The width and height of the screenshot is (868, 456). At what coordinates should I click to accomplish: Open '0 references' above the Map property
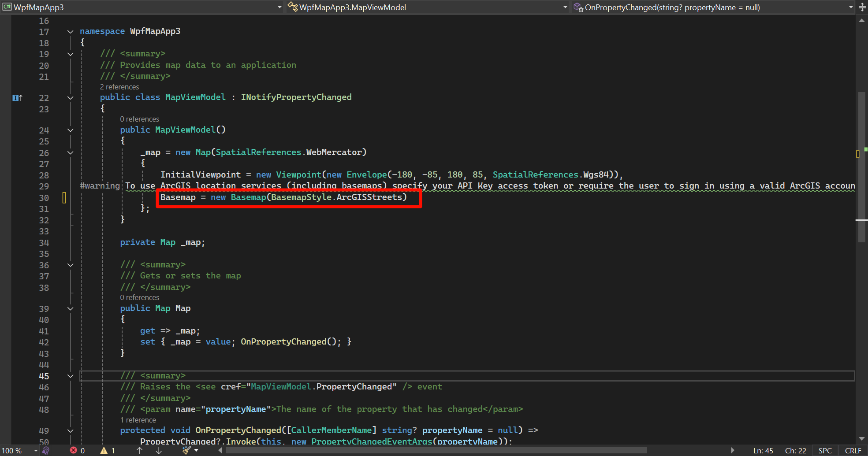tap(140, 297)
